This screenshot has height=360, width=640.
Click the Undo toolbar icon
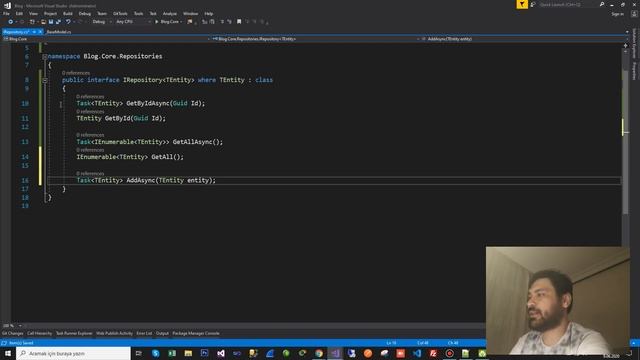tap(68, 22)
